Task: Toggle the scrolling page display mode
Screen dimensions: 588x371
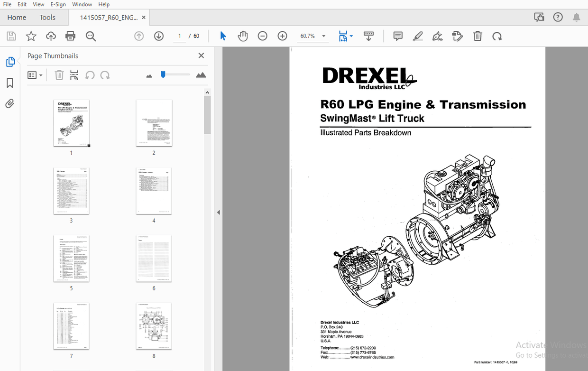Action: [344, 36]
